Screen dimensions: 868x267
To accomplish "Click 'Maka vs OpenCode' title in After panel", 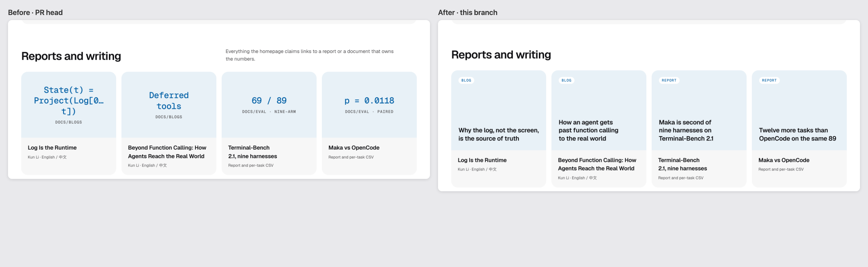I will click(784, 160).
